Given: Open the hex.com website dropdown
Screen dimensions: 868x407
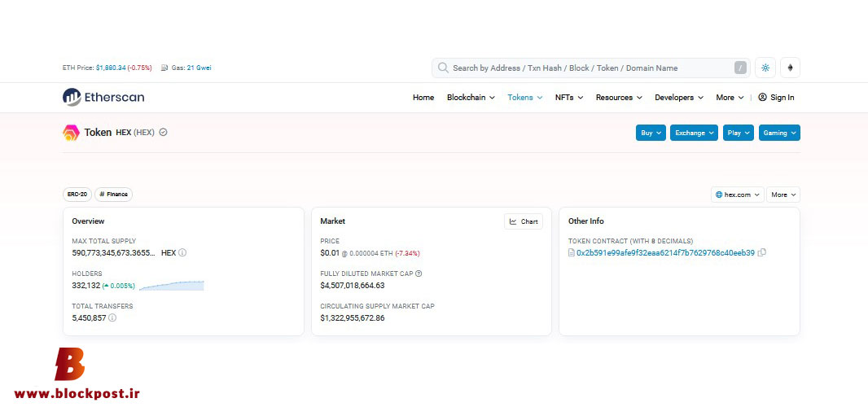Looking at the screenshot, I should (738, 195).
